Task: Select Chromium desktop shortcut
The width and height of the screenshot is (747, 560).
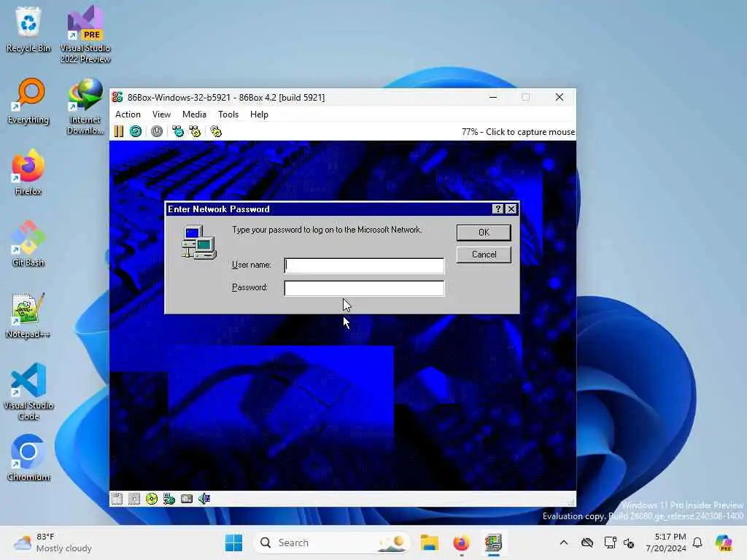Action: [28, 458]
